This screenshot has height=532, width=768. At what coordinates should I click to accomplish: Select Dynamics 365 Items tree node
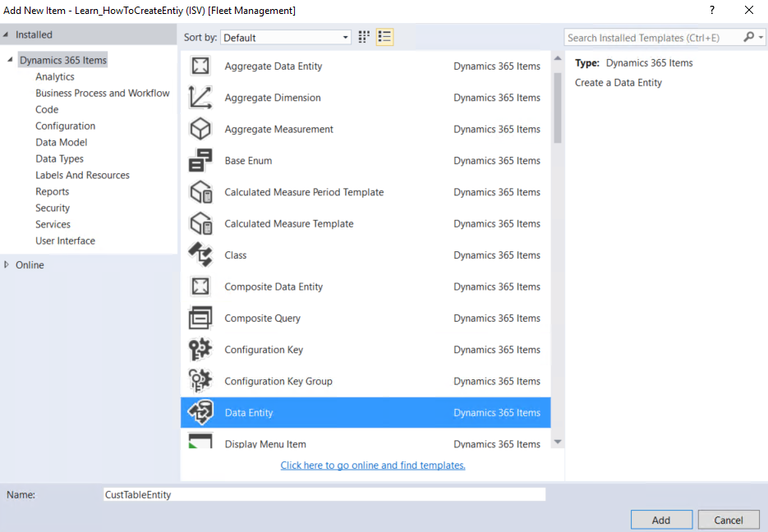point(63,60)
